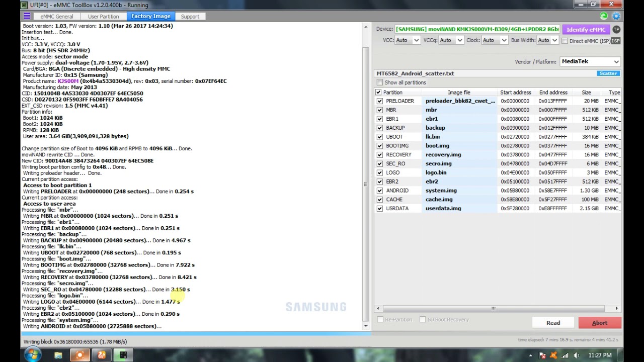Sort by the Start address column header
644x362 pixels.
(x=515, y=93)
